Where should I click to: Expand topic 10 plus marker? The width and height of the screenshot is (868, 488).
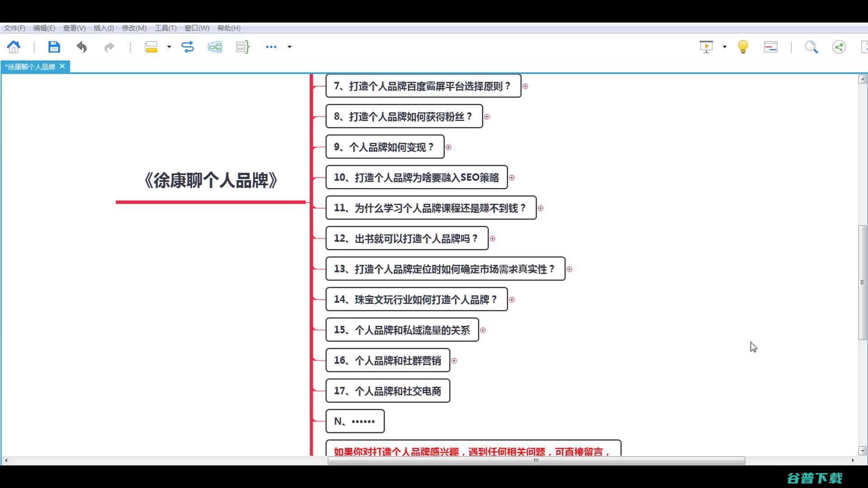coord(512,178)
